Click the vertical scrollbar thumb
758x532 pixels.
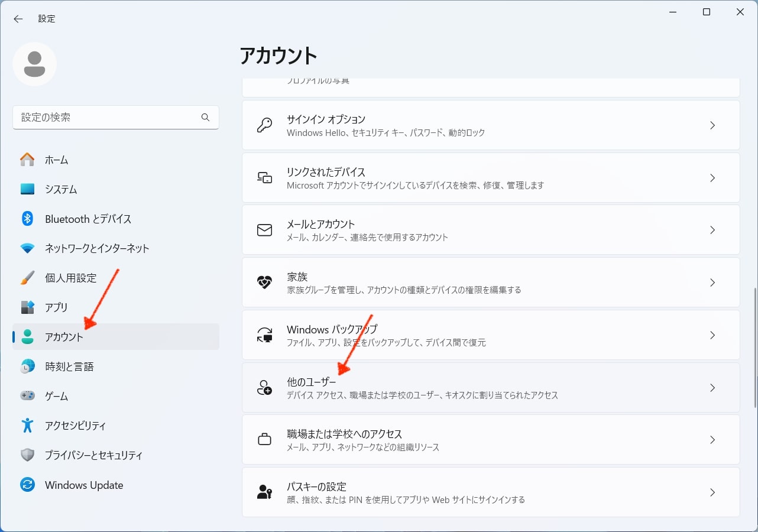click(x=756, y=348)
